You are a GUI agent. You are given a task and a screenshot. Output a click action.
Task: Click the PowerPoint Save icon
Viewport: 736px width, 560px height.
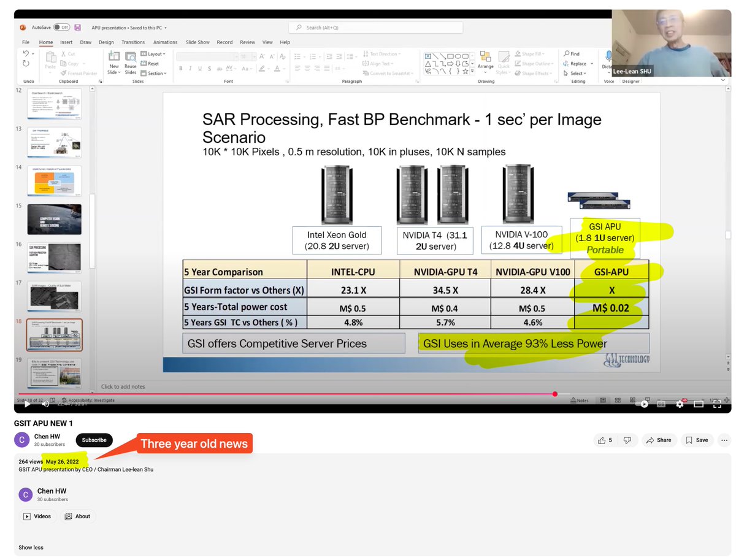78,27
